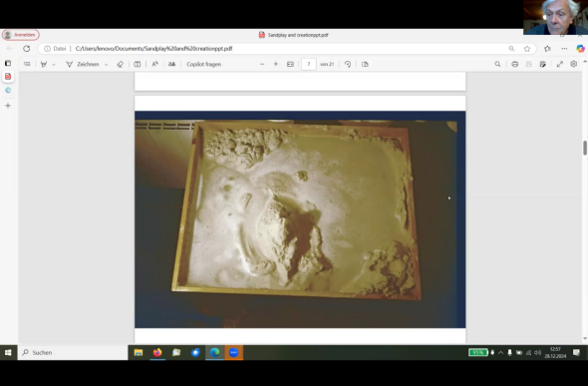The height and width of the screenshot is (386, 588).
Task: Open the Windows Start menu
Action: [x=8, y=353]
